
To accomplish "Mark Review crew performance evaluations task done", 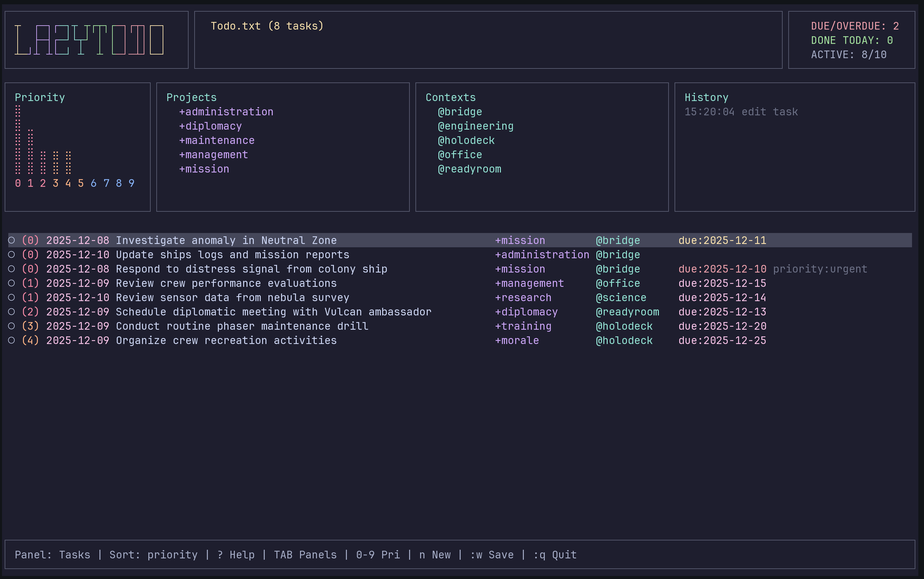I will pyautogui.click(x=12, y=284).
